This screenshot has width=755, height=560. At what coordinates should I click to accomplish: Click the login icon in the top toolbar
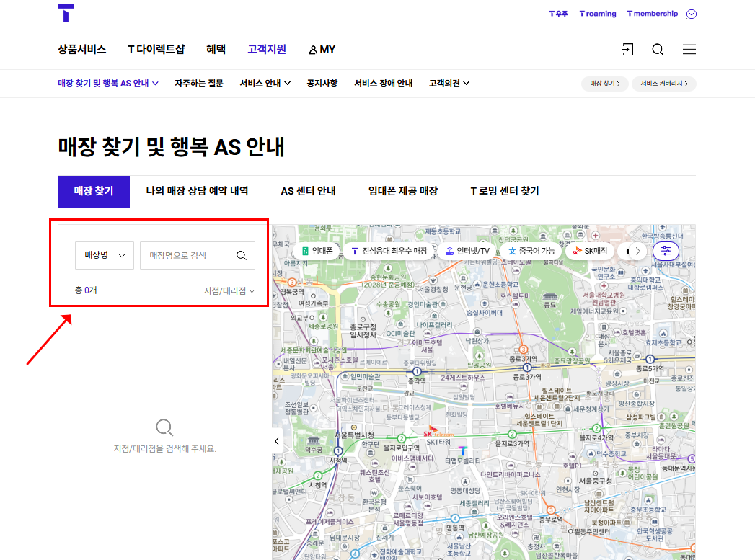(627, 49)
